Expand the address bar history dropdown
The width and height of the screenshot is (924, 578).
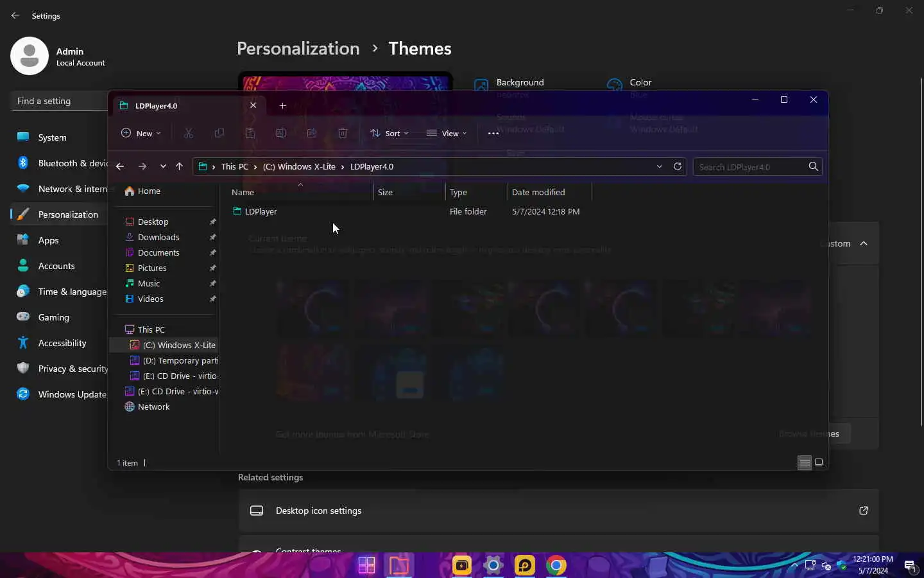click(x=660, y=166)
